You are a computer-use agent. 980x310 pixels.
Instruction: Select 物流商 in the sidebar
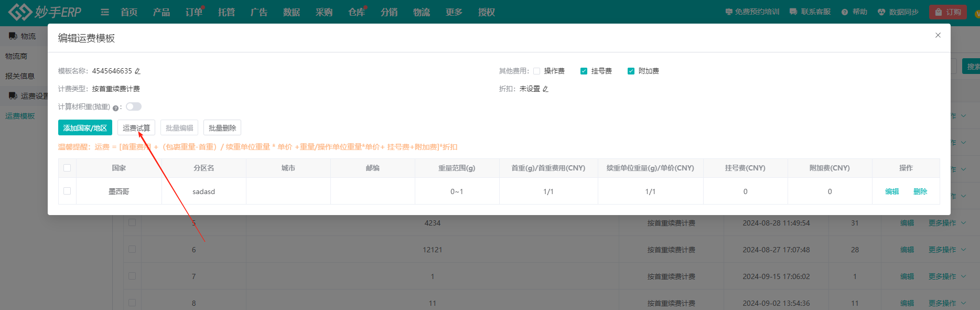point(16,56)
